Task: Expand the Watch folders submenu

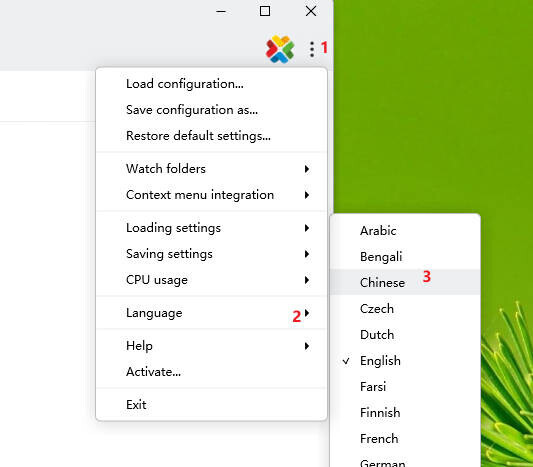Action: tap(211, 169)
